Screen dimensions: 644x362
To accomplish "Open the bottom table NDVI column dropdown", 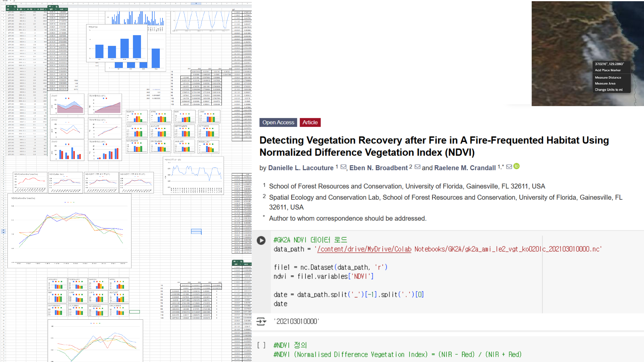I will coord(251,264).
